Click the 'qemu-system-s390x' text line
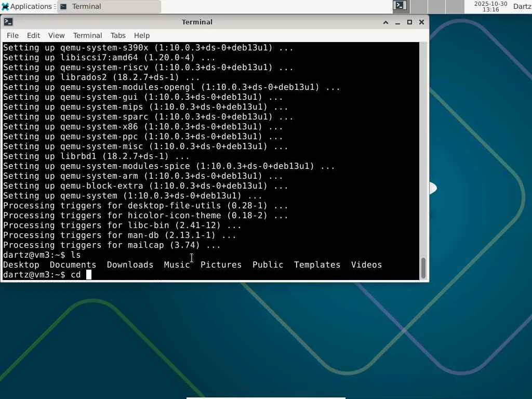The width and height of the screenshot is (532, 399). pyautogui.click(x=148, y=47)
